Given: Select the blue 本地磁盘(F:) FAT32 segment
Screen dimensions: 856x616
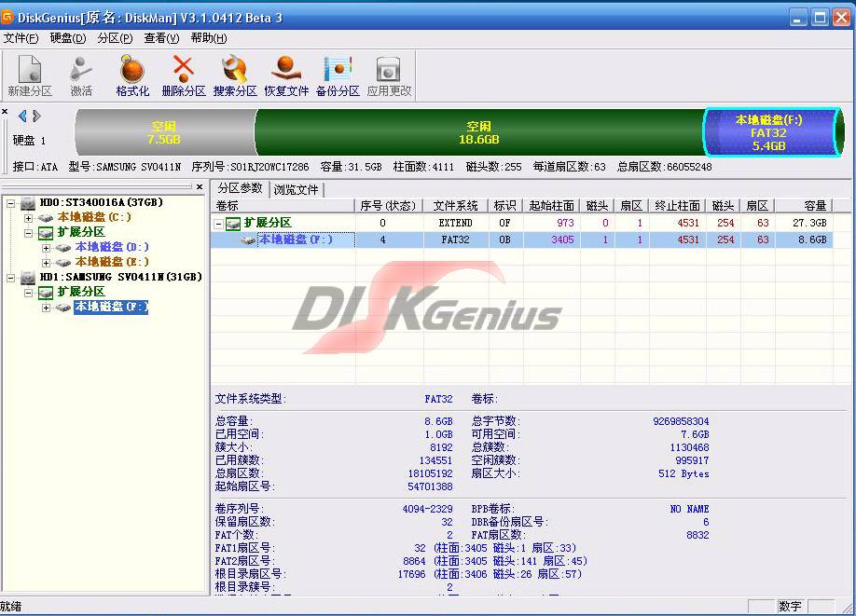Looking at the screenshot, I should coord(769,132).
